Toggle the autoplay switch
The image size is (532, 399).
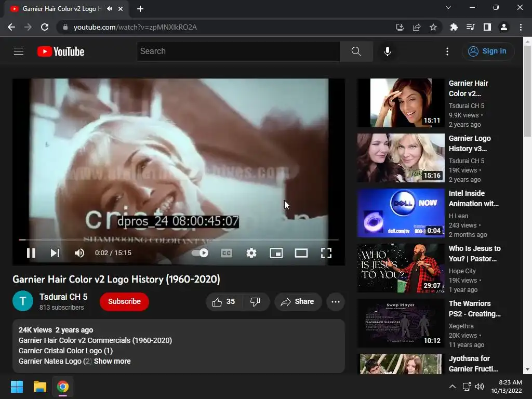(x=200, y=253)
